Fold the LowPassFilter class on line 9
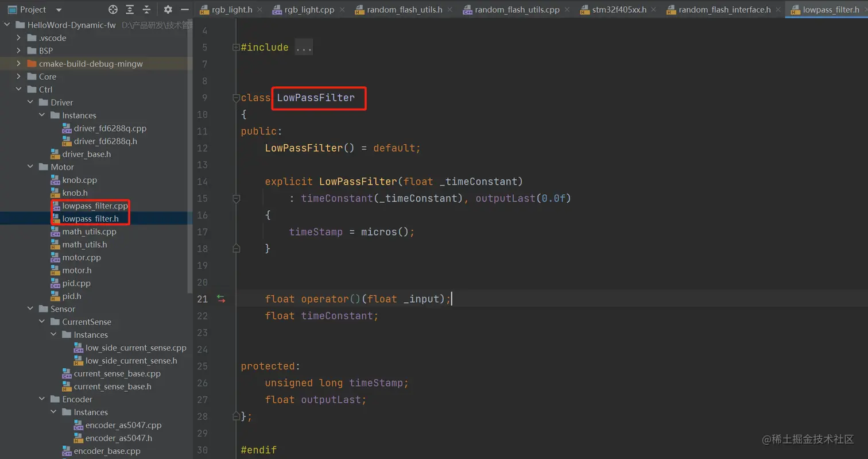 (236, 98)
